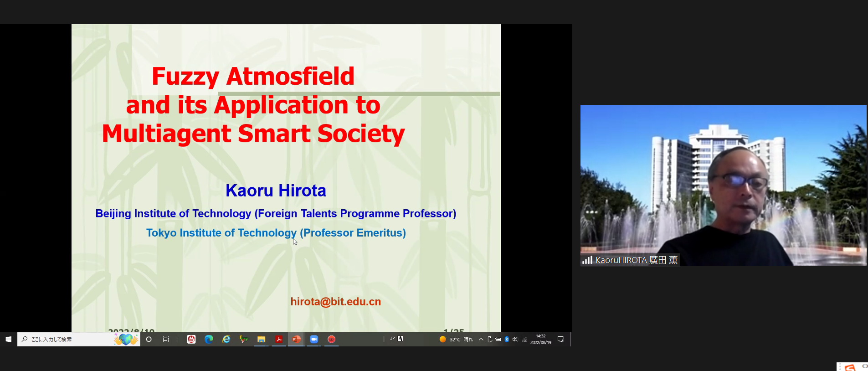Image resolution: width=868 pixels, height=371 pixels.
Task: Switch to Zoom on the taskbar
Action: [x=314, y=339]
